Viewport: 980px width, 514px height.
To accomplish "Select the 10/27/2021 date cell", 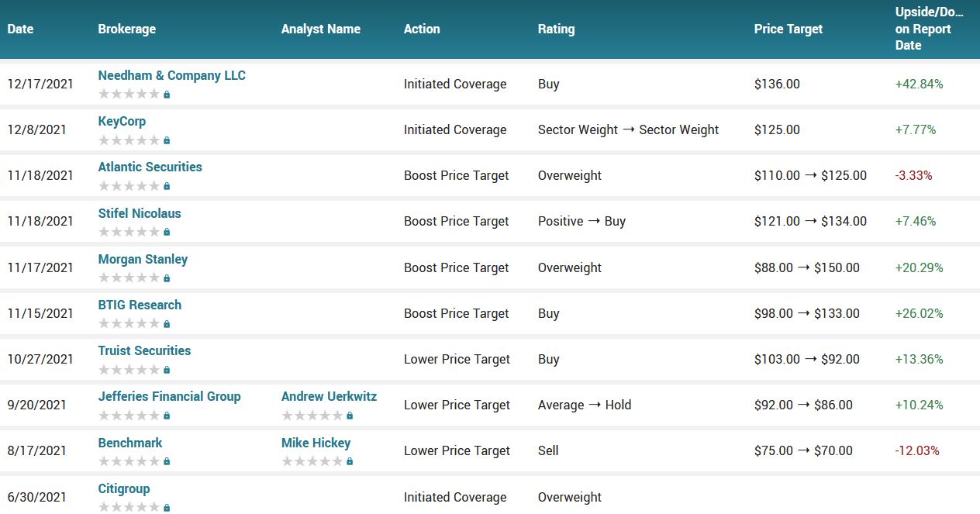I will click(x=40, y=359).
